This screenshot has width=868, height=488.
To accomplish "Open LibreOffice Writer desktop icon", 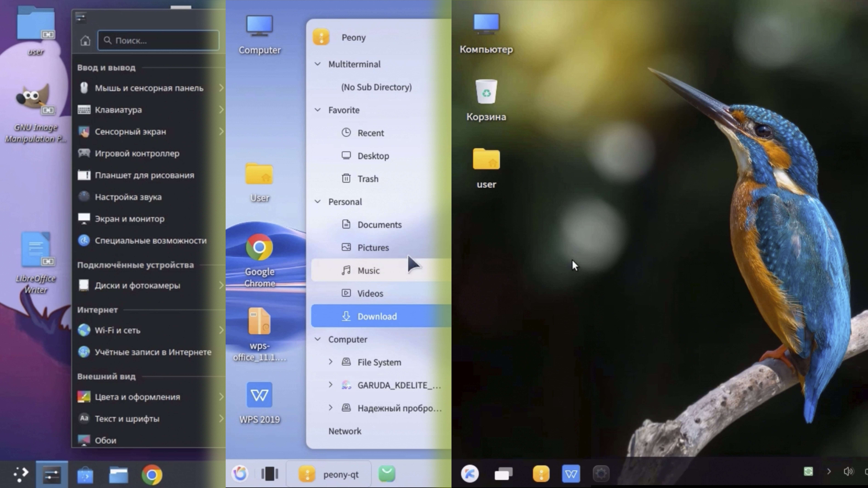I will [x=36, y=263].
